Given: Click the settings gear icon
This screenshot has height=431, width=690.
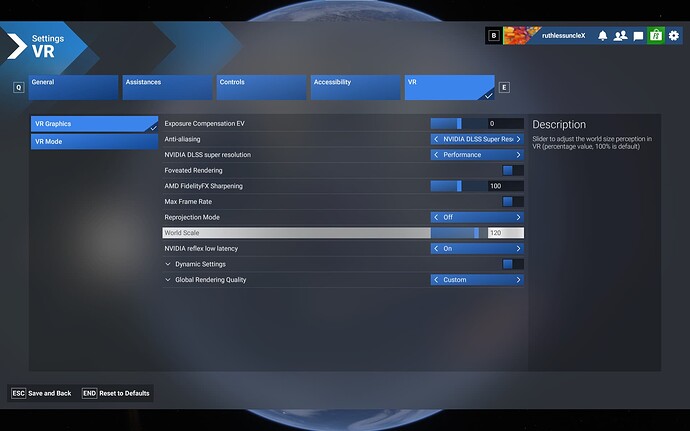Looking at the screenshot, I should [673, 35].
